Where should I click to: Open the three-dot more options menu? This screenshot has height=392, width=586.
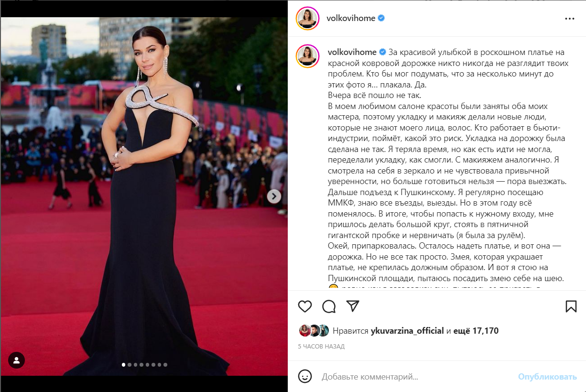tap(570, 19)
